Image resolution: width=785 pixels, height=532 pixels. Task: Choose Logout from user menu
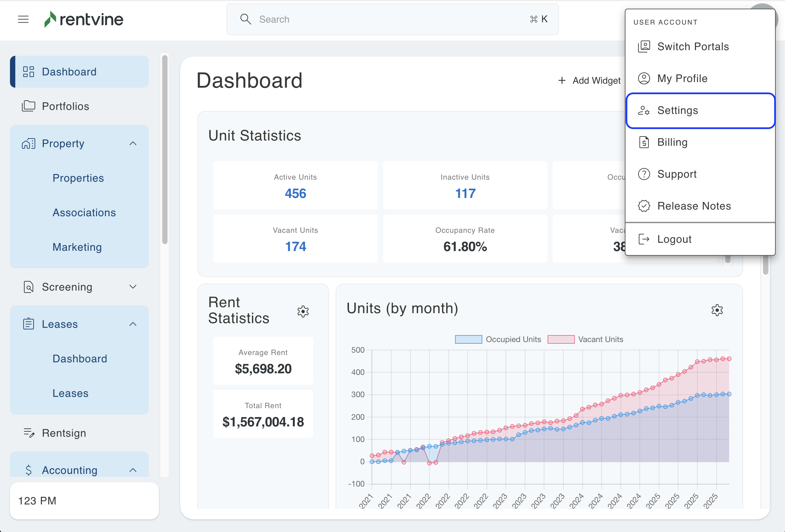click(x=674, y=239)
